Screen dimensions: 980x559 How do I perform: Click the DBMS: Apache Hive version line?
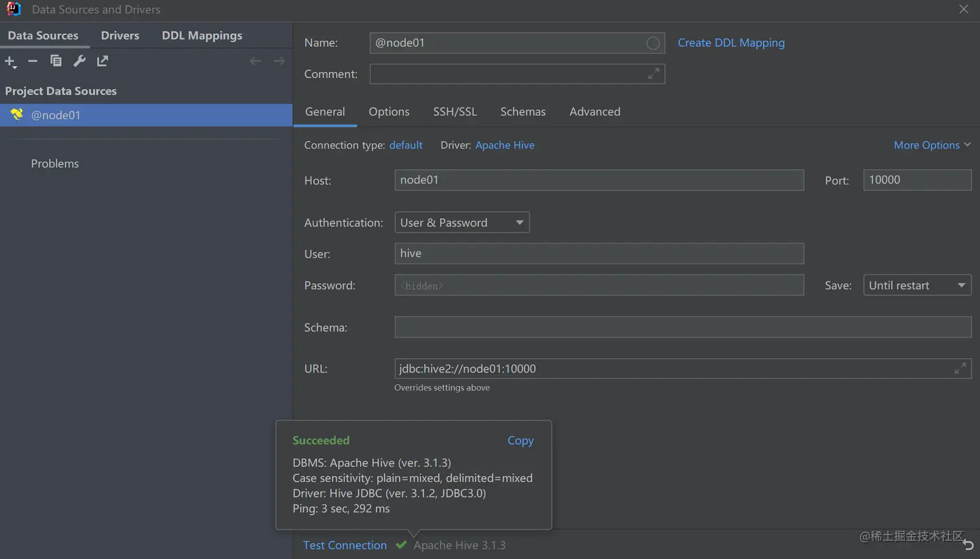click(x=372, y=462)
